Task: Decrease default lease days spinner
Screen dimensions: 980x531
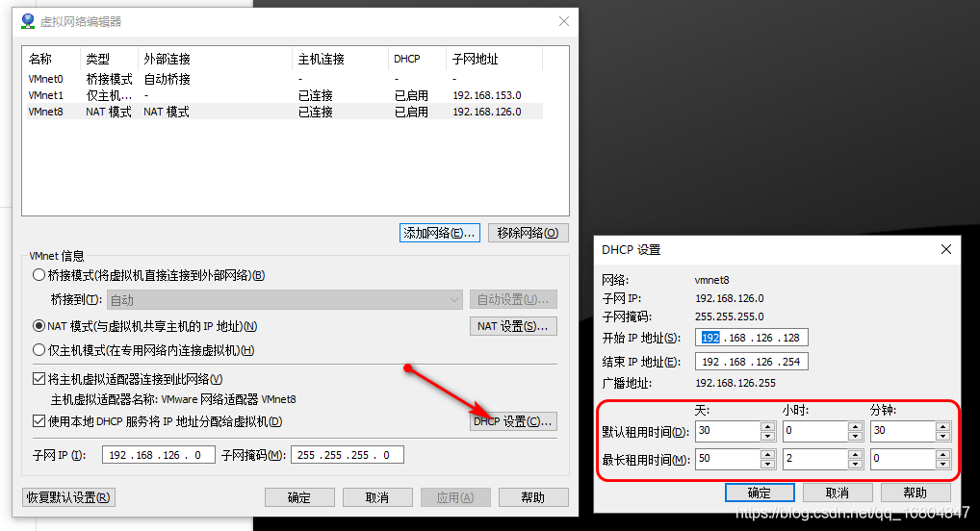Action: click(x=767, y=436)
